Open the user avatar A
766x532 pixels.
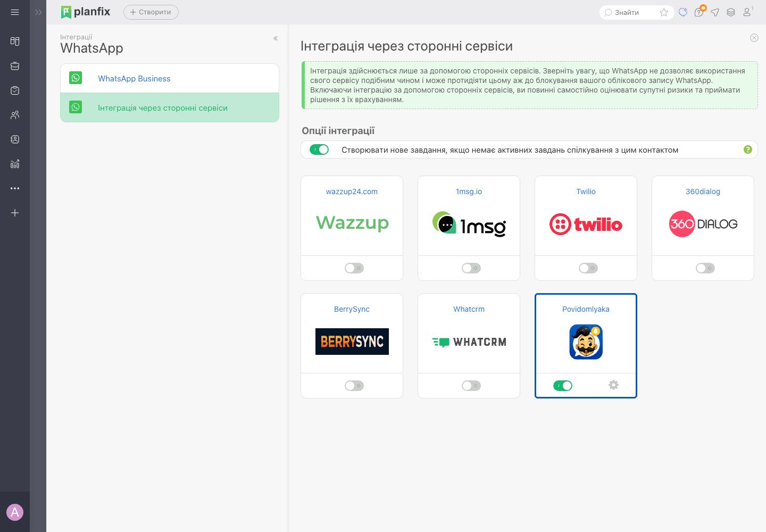click(15, 512)
